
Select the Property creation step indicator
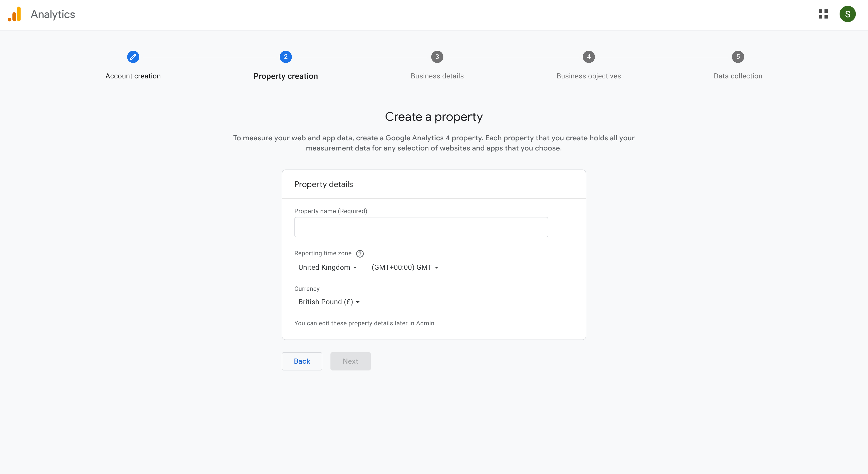coord(286,57)
